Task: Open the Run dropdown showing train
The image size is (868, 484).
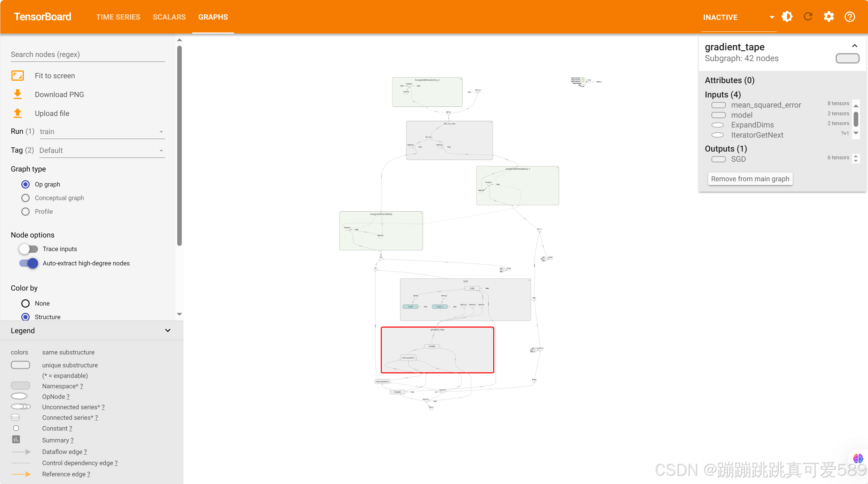Action: (x=101, y=132)
